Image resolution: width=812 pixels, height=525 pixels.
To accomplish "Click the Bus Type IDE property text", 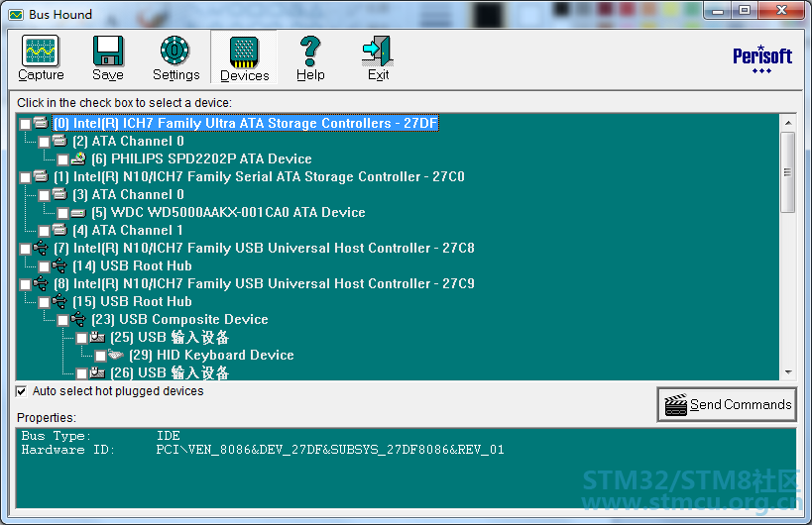I will point(169,436).
